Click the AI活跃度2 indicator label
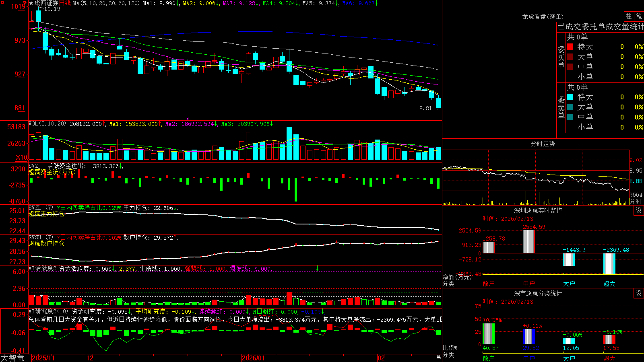The width and height of the screenshot is (644, 362). pos(42,268)
